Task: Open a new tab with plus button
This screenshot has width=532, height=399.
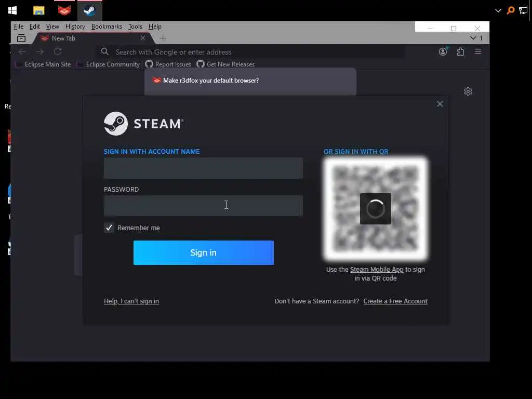Action: click(x=163, y=38)
